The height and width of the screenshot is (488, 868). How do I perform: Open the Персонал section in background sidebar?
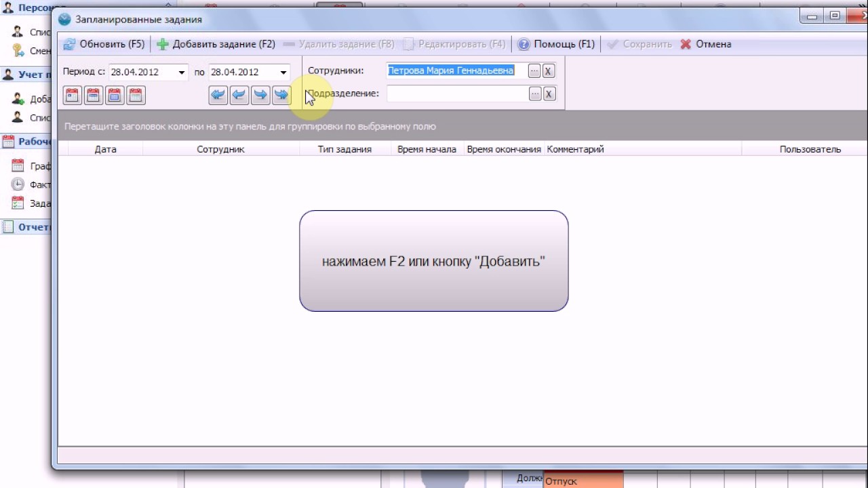[x=27, y=7]
